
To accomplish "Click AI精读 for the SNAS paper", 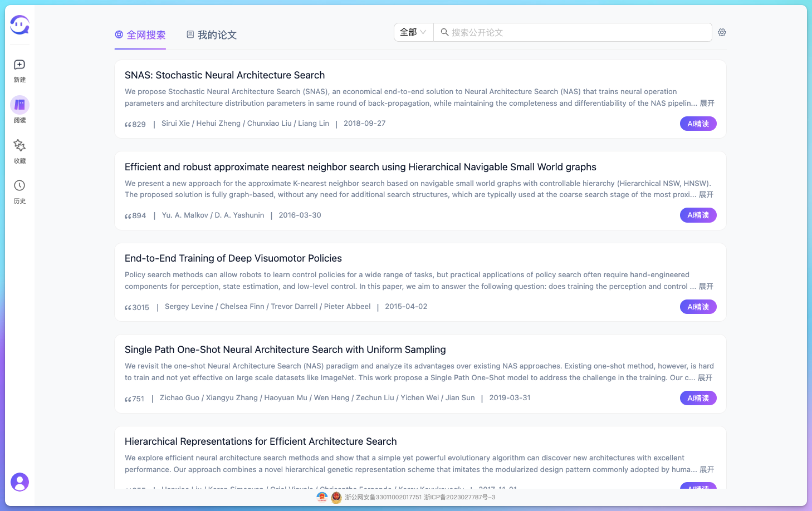I will pos(698,124).
